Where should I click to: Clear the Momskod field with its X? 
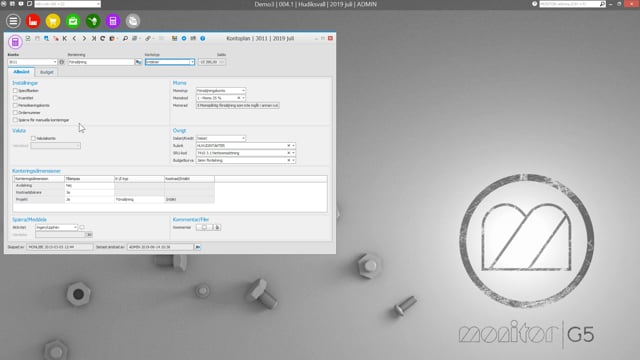click(x=239, y=98)
